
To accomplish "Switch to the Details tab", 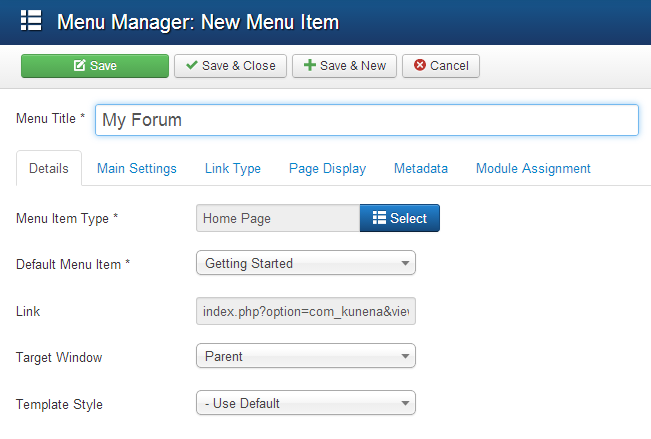I will [x=49, y=169].
